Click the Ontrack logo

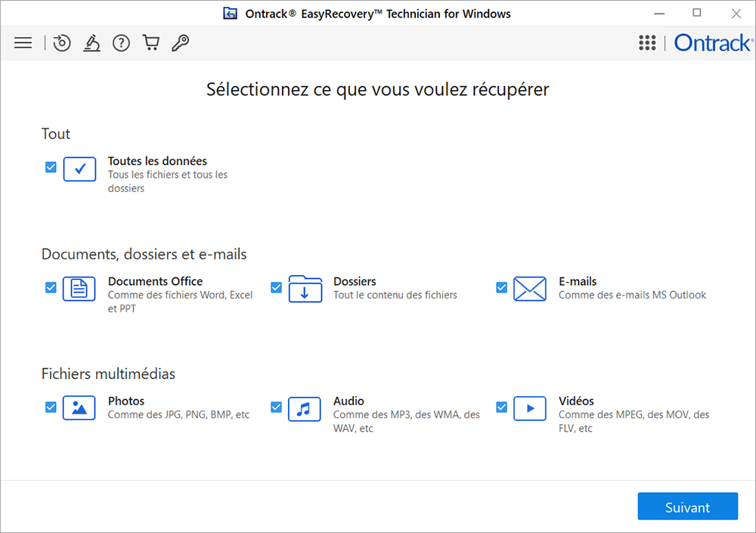click(x=714, y=43)
